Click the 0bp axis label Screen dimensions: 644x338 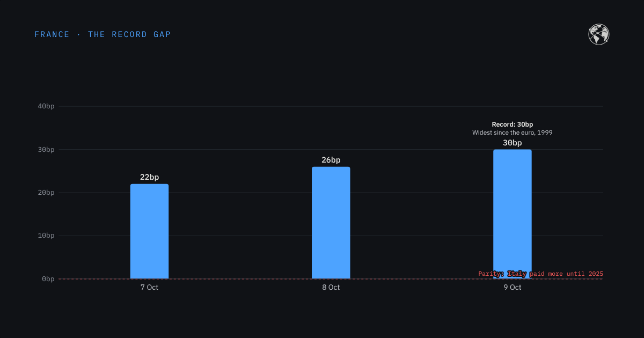tap(48, 279)
